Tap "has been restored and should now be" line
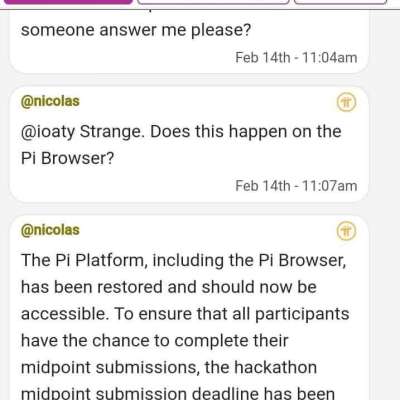The width and height of the screenshot is (400, 400). click(x=169, y=287)
